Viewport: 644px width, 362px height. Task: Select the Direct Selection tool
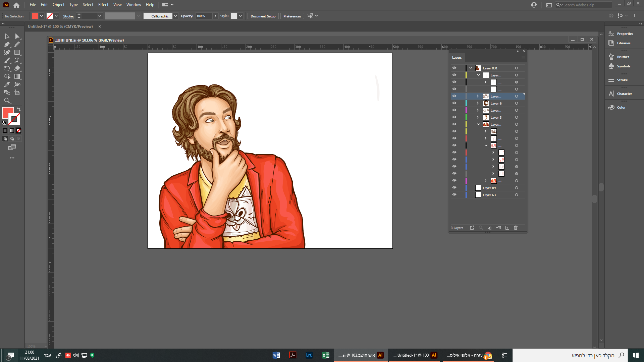coord(17,36)
